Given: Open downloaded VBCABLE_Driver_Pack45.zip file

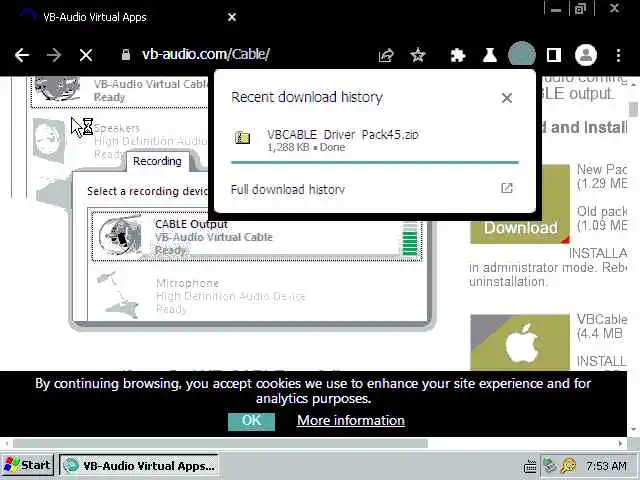Looking at the screenshot, I should (343, 134).
